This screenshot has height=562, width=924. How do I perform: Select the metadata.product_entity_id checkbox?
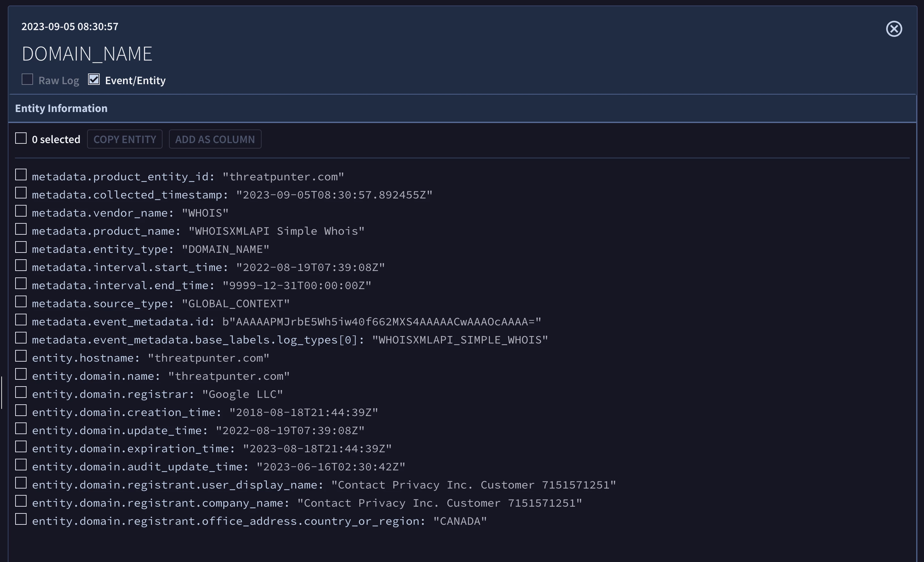pos(21,175)
